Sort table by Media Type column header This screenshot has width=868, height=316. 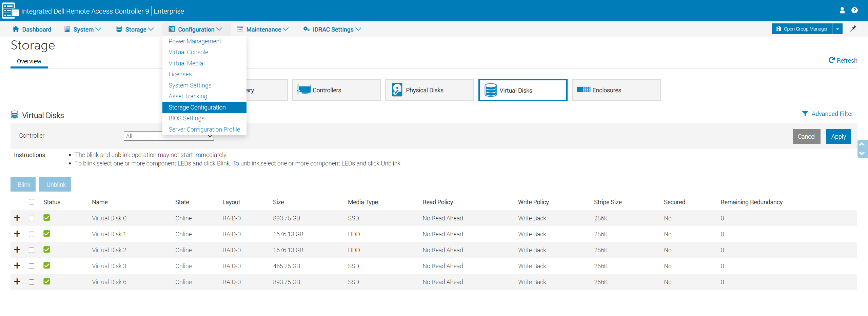point(363,202)
